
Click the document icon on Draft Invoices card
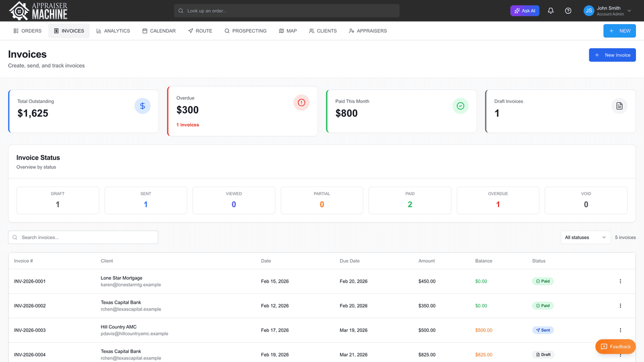619,106
